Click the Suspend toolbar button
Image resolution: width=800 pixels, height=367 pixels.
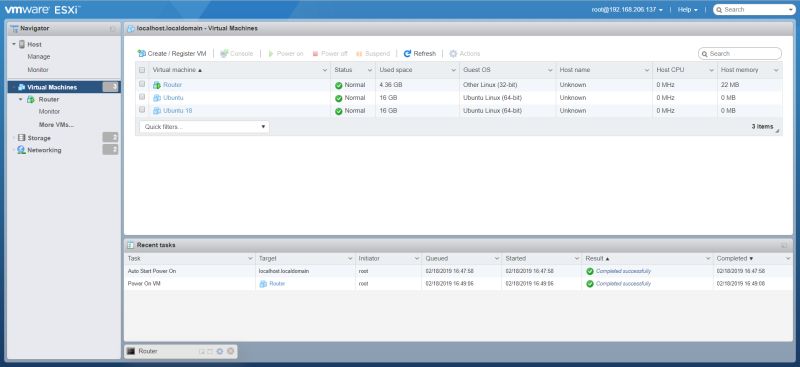[x=373, y=54]
